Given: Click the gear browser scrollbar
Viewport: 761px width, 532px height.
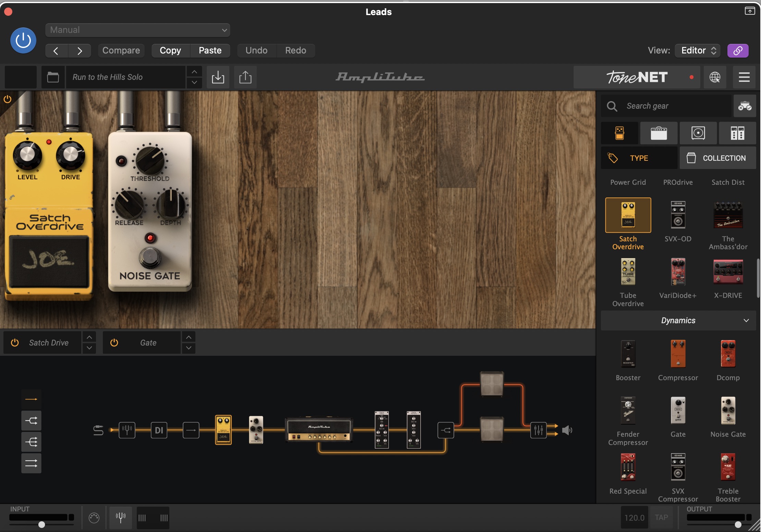Looking at the screenshot, I should pyautogui.click(x=758, y=278).
